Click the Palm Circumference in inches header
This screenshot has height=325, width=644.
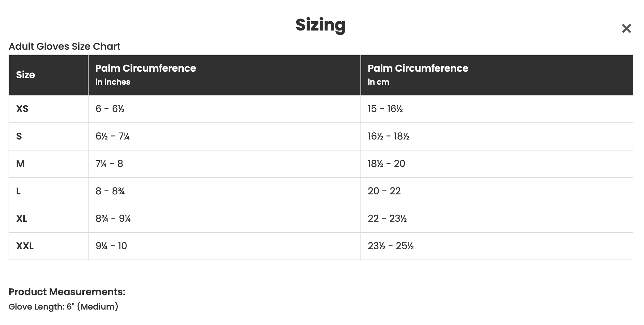[146, 74]
